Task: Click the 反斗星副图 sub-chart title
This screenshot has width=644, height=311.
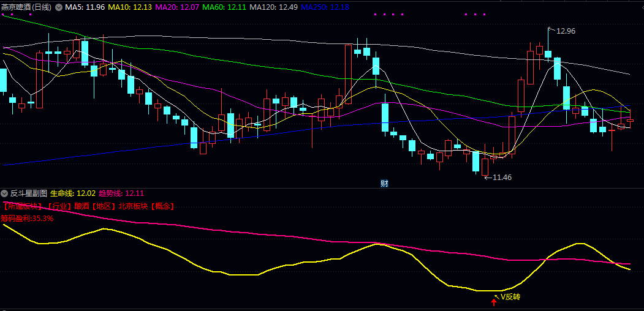Action: 29,193
